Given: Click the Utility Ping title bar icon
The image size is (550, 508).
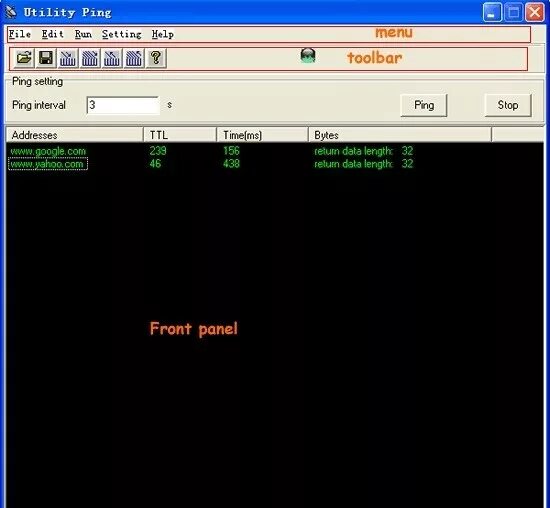Looking at the screenshot, I should tap(12, 12).
